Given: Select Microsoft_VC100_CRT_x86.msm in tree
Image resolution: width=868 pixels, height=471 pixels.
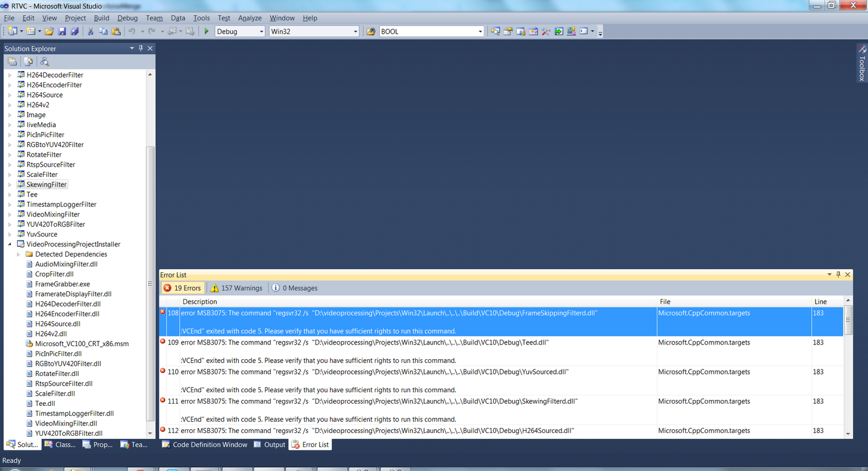Looking at the screenshot, I should tap(78, 344).
